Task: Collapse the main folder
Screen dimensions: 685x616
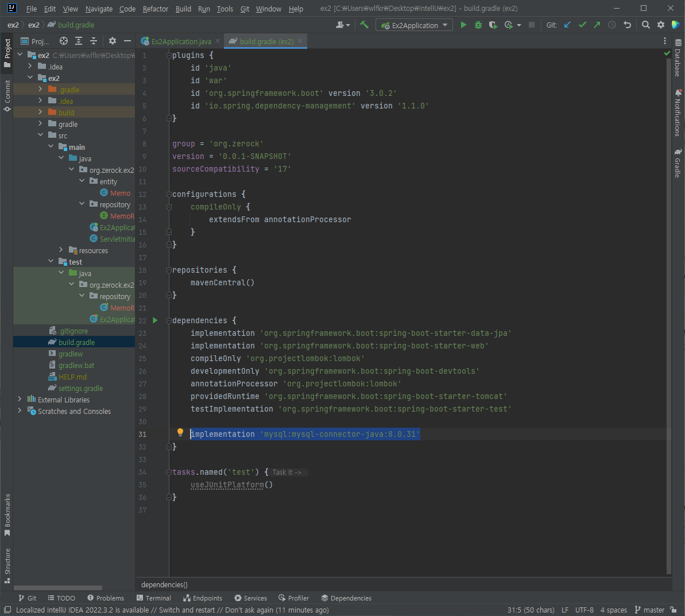Action: [x=51, y=146]
